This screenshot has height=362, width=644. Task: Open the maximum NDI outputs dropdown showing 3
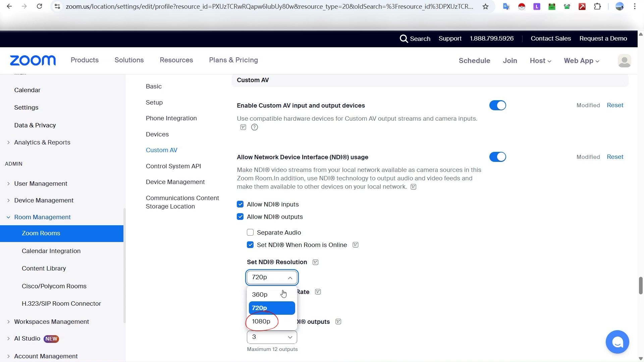272,337
